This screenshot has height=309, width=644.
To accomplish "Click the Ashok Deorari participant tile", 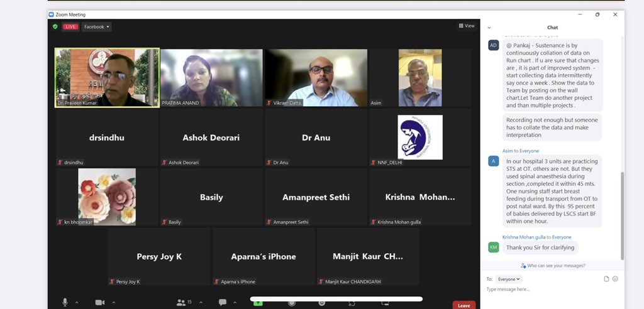I will pyautogui.click(x=211, y=137).
